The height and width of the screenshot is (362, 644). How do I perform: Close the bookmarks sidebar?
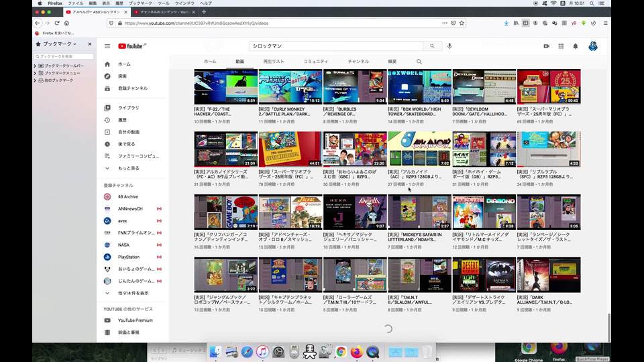click(x=89, y=44)
